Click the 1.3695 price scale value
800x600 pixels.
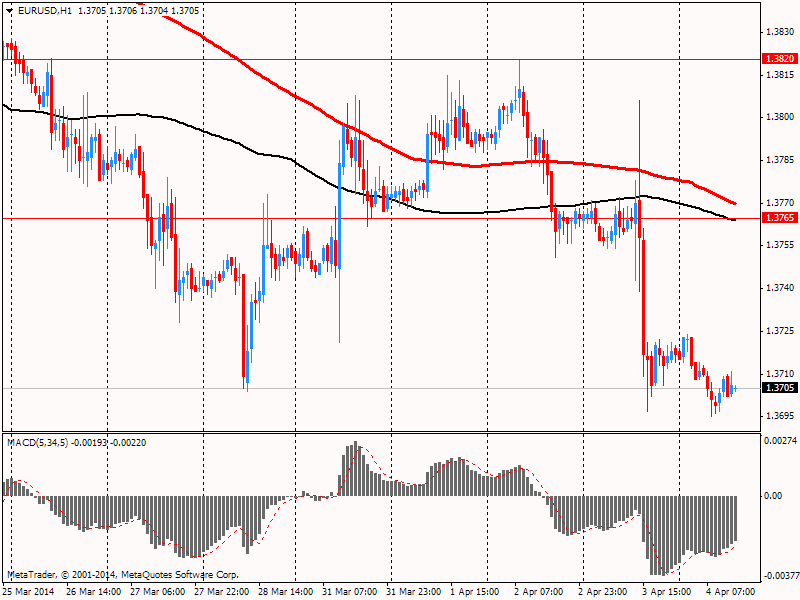[780, 416]
